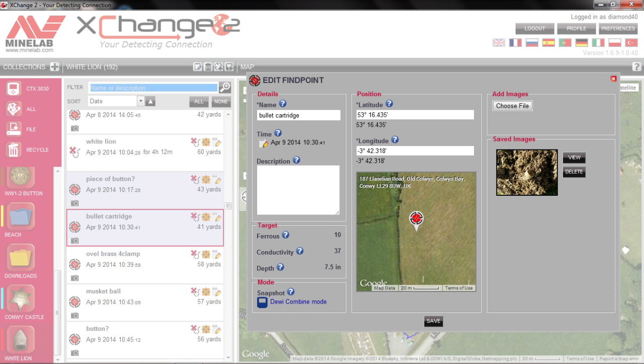
Task: Click the Longitude input field
Action: coord(415,151)
